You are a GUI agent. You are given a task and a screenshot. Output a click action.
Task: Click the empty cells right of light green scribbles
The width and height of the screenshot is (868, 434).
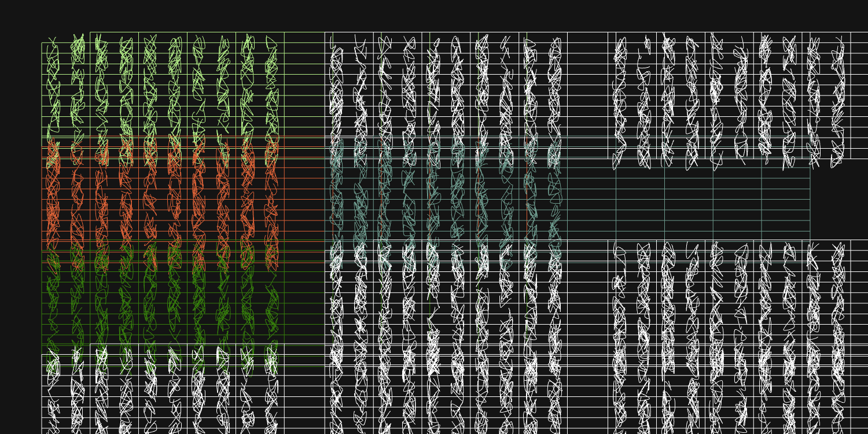point(304,87)
